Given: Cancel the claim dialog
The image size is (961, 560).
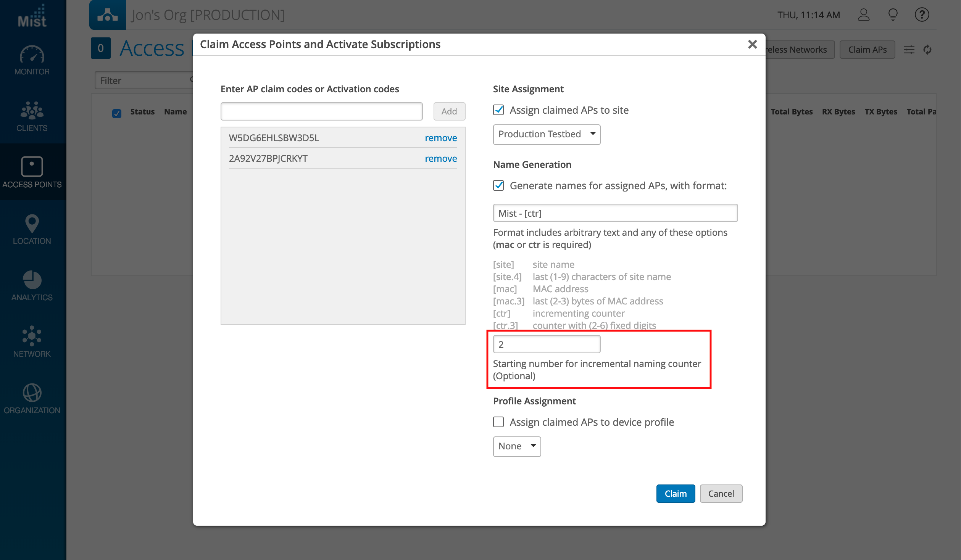Looking at the screenshot, I should [721, 494].
